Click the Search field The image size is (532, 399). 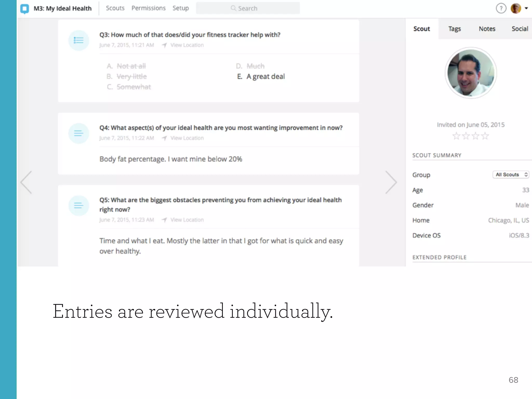pos(248,8)
